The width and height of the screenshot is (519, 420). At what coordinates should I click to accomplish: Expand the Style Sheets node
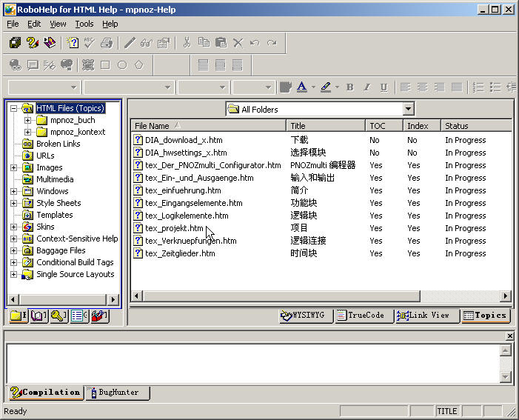(x=13, y=203)
